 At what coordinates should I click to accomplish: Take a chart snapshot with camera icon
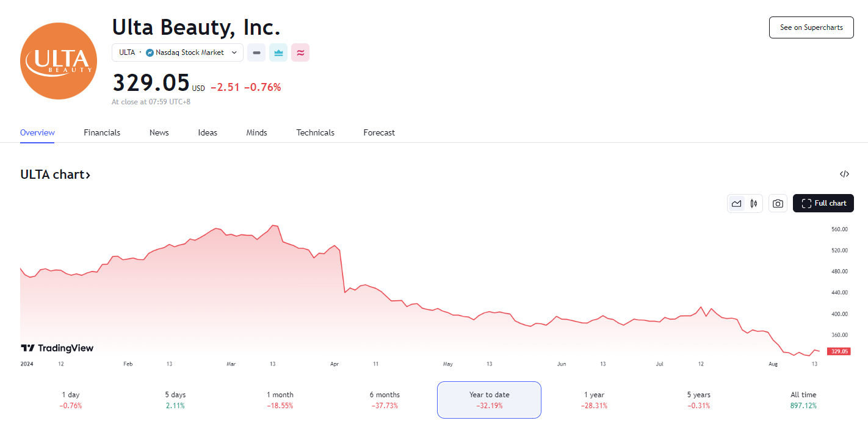point(778,203)
